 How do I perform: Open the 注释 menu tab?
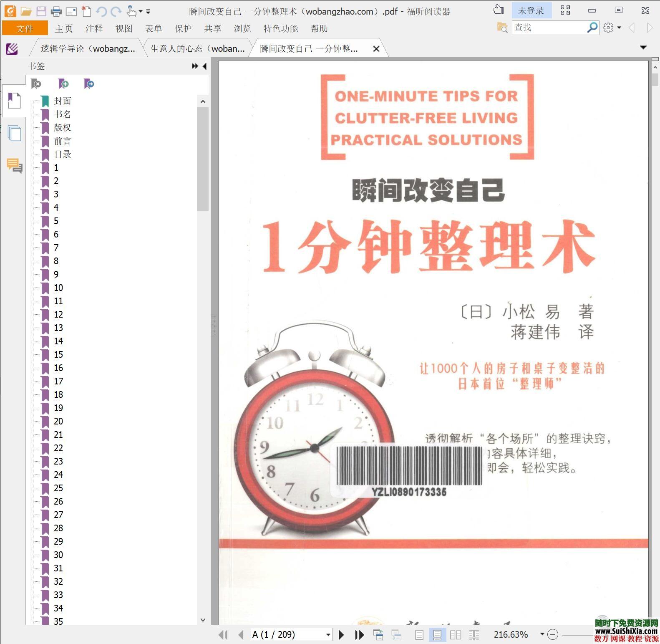click(94, 28)
